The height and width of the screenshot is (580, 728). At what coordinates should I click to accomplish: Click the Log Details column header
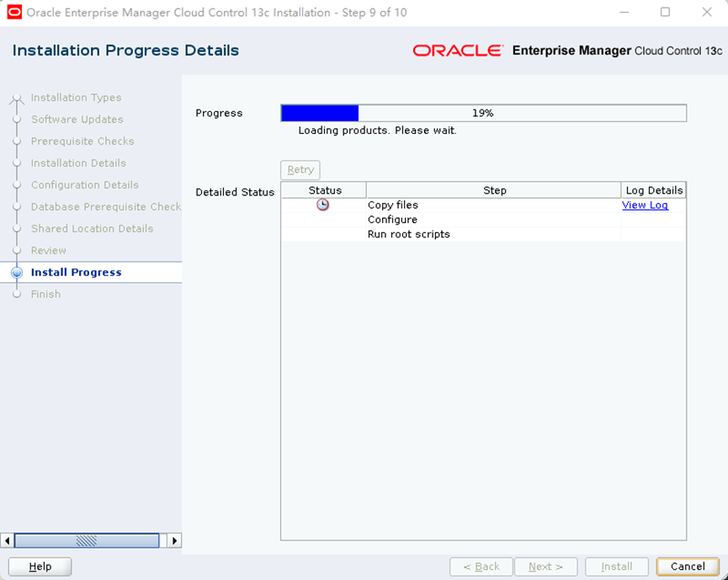654,190
